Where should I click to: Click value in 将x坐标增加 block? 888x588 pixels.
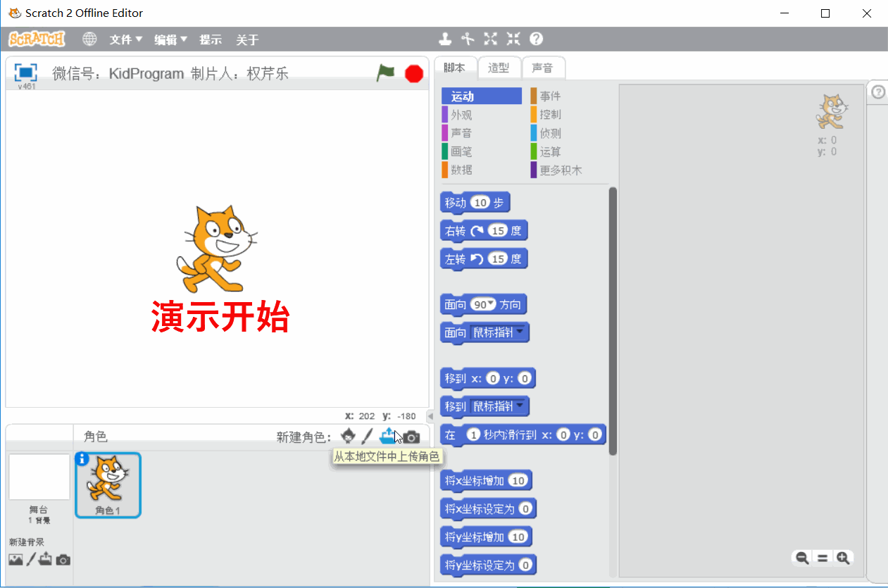tap(518, 481)
